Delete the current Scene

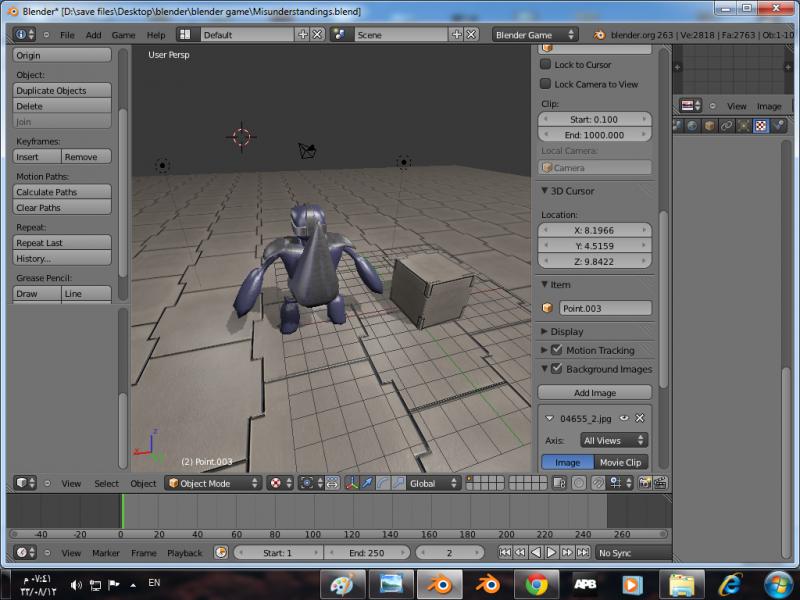click(471, 34)
